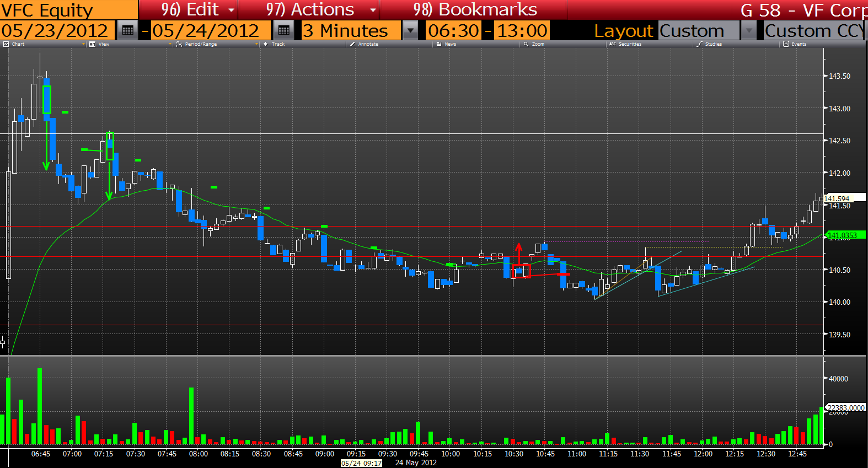Click the tall green volume bar near 08:00
Image resolution: width=868 pixels, height=468 pixels.
click(191, 416)
